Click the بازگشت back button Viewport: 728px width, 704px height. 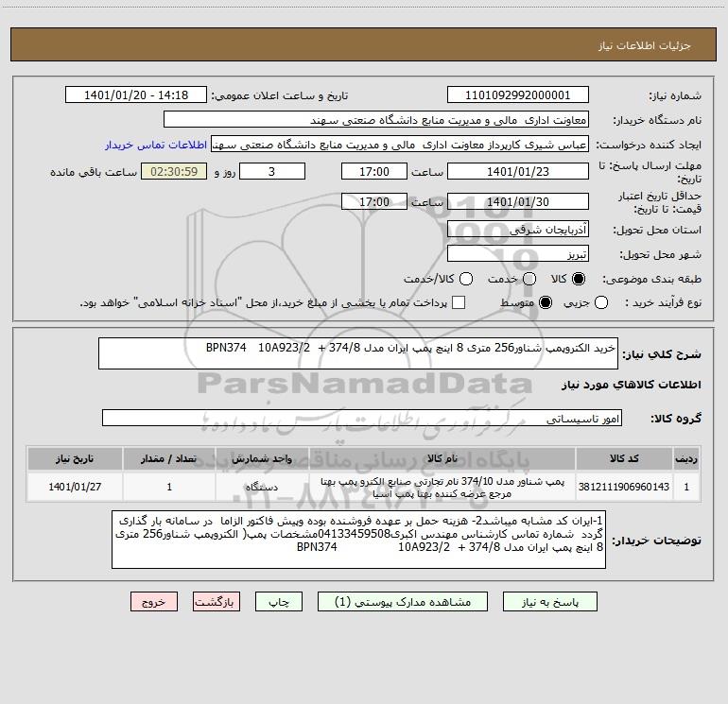click(217, 602)
